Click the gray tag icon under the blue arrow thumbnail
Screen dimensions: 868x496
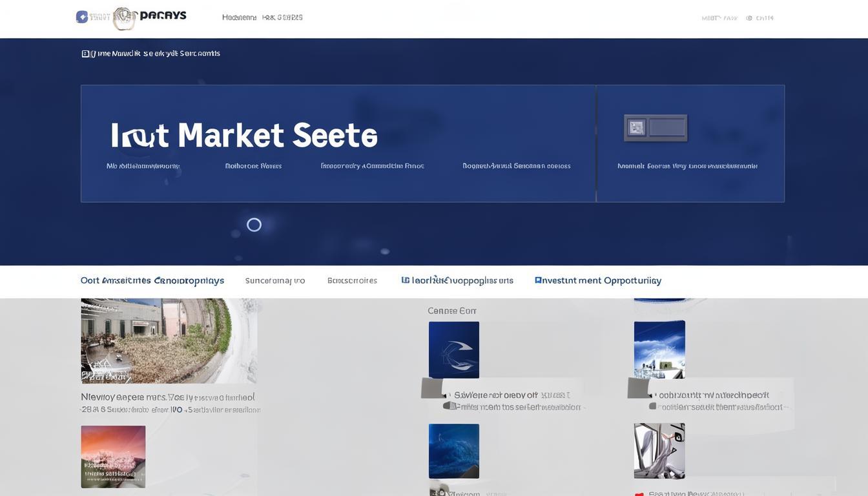[x=431, y=388]
